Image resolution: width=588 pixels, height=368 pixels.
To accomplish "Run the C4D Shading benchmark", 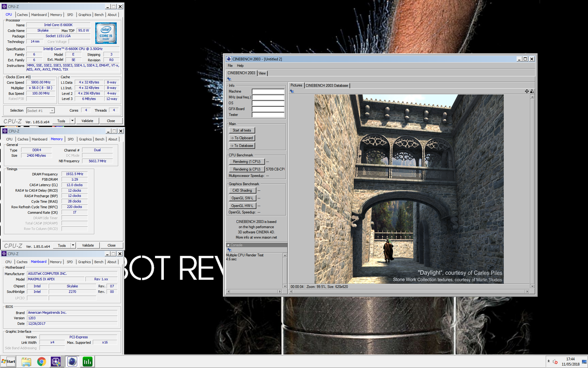I will (242, 190).
